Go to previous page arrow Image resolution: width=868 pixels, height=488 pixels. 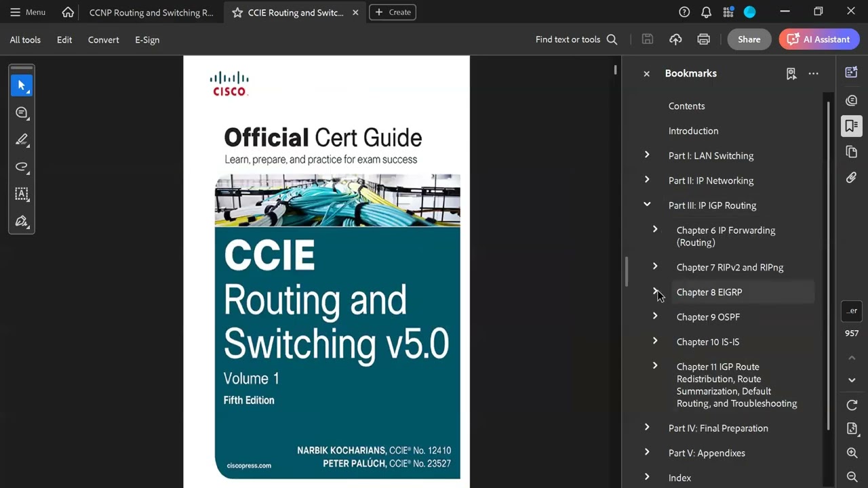click(852, 357)
